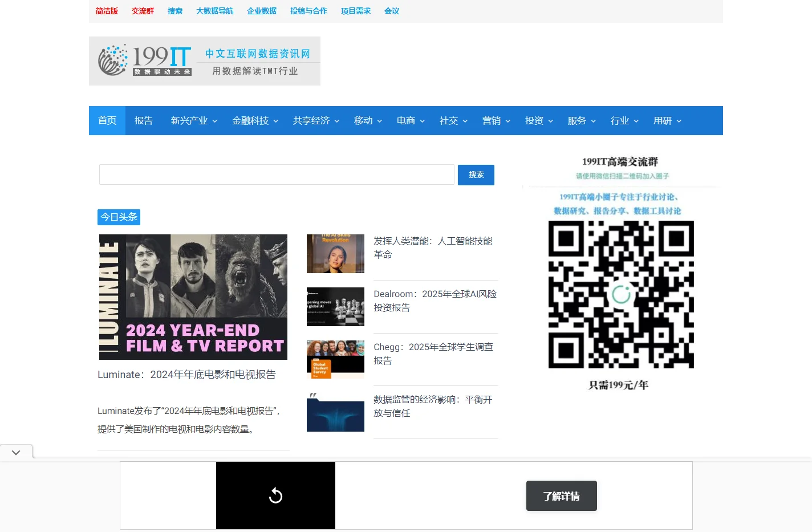
Task: Collapse the bottom ad with the chevron
Action: tap(16, 452)
